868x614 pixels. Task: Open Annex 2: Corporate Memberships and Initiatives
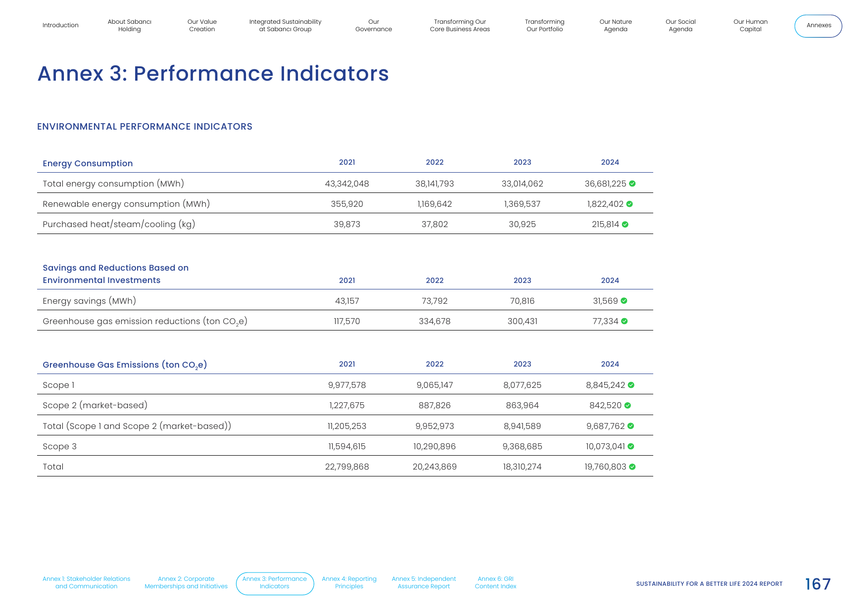click(186, 582)
